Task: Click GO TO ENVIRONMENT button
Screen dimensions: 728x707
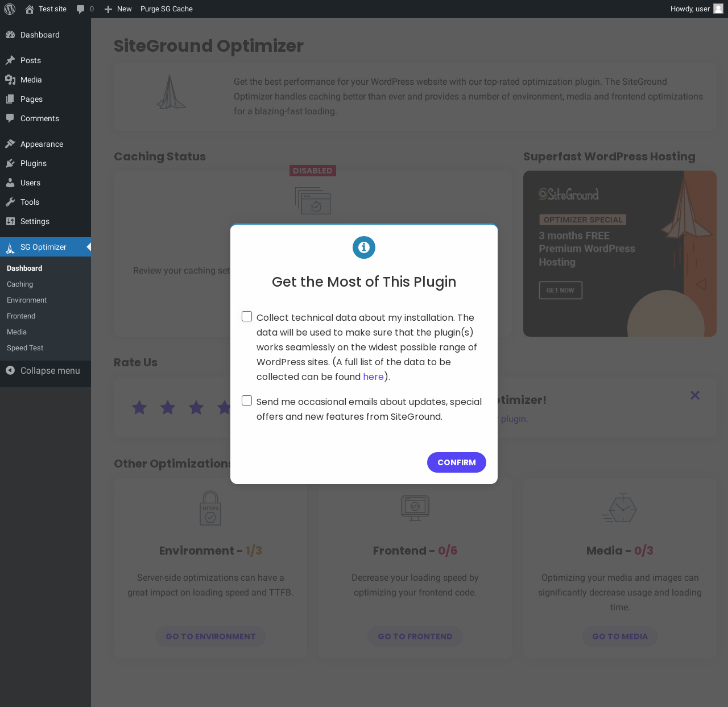Action: pos(210,636)
